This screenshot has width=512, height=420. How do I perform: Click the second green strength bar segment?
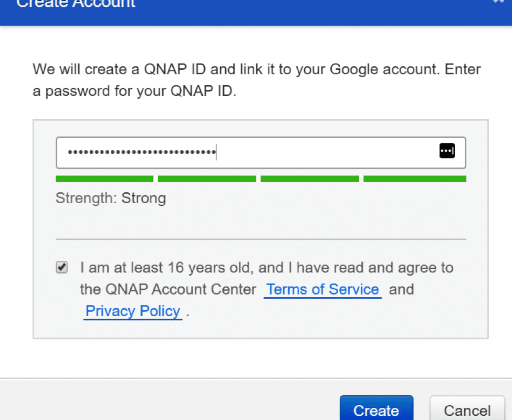(x=207, y=179)
